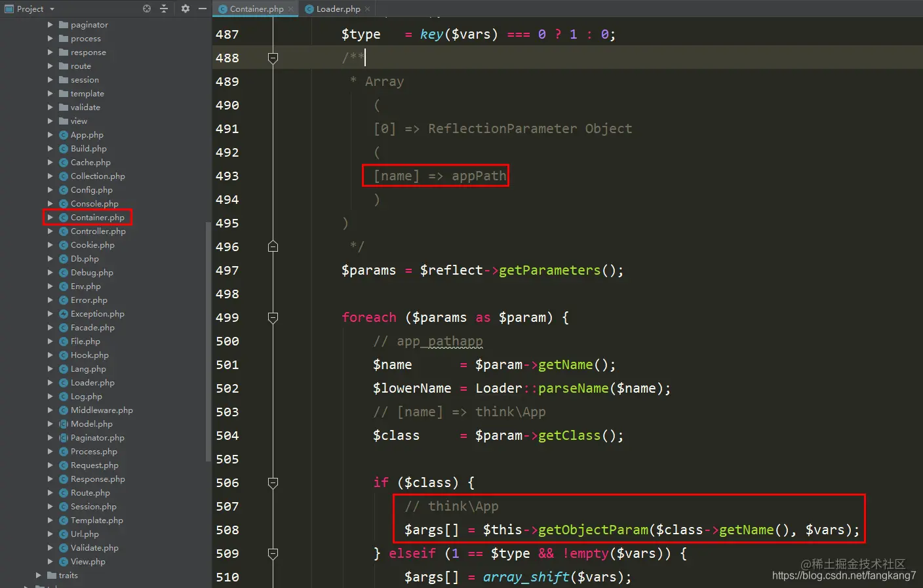923x588 pixels.
Task: Click the locate/scroll-from-source target icon
Action: 147,9
